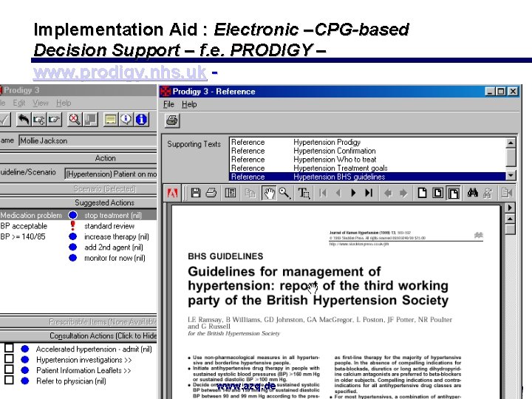The height and width of the screenshot is (399, 532).
Task: Check the Refer to physician checkbox
Action: (9, 380)
